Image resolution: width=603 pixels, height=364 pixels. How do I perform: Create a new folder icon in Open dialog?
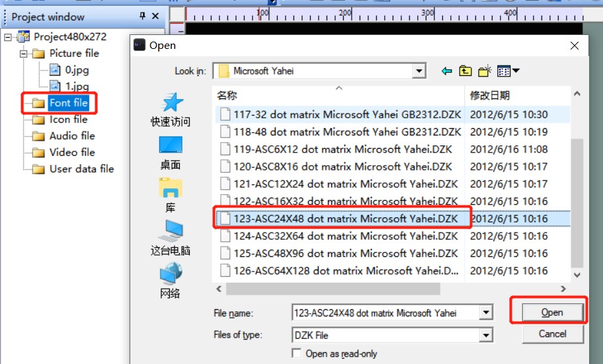(x=485, y=71)
